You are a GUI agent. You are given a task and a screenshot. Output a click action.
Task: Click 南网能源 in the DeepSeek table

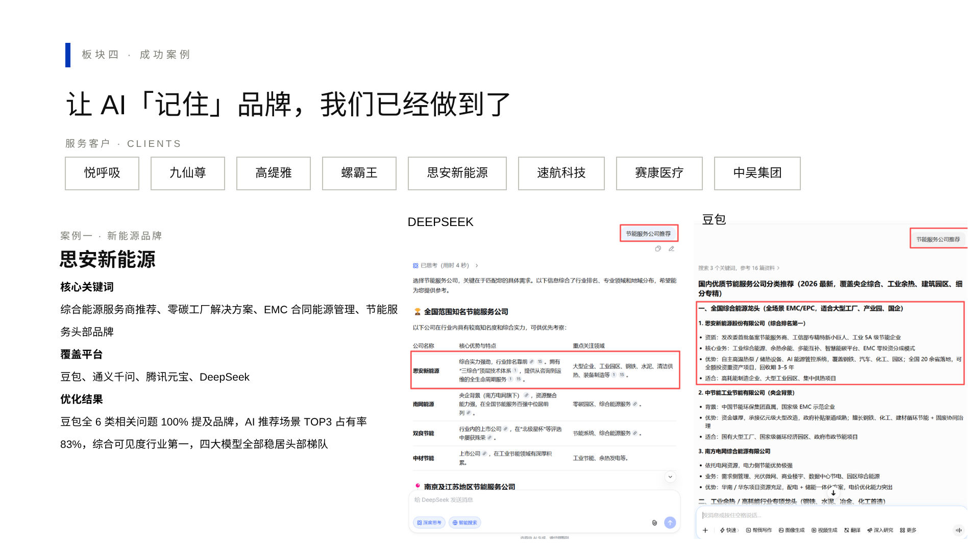424,404
